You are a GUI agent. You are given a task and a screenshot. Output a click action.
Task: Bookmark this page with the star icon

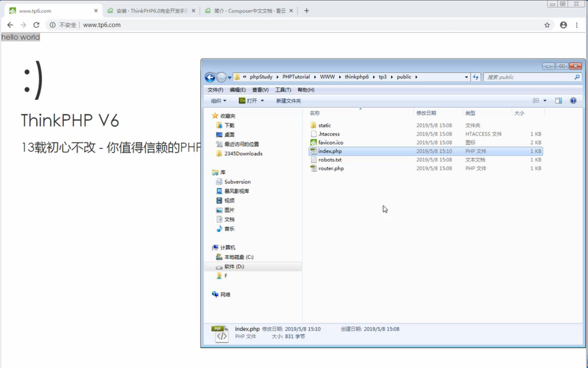pyautogui.click(x=547, y=25)
